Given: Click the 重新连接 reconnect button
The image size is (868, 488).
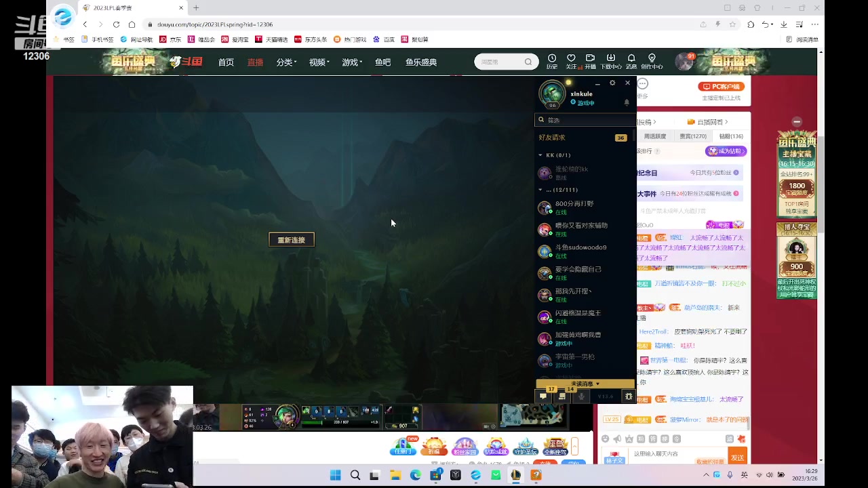Looking at the screenshot, I should (292, 240).
